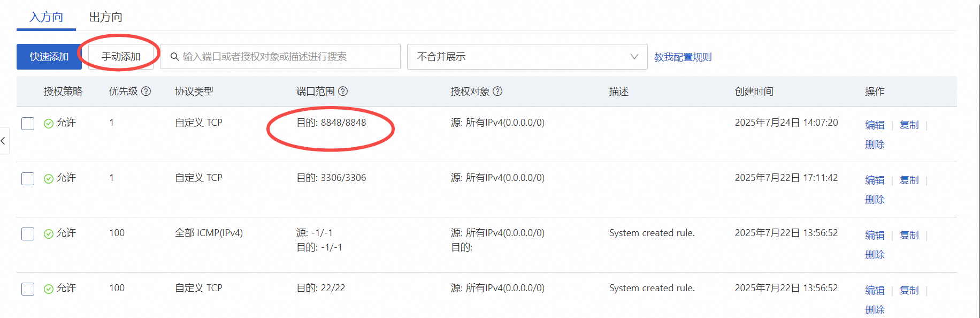Screen dimensions: 980x318
Task: Click the 手动添加 button
Action: [121, 57]
